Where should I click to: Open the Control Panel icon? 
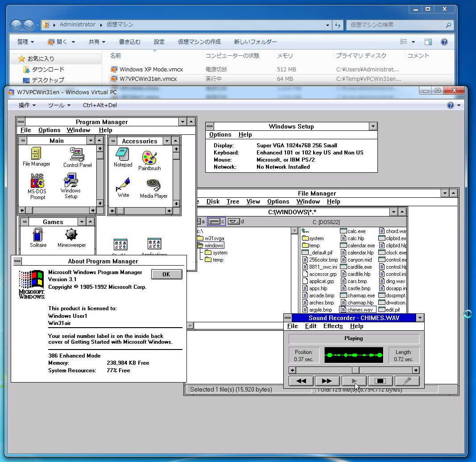(x=77, y=157)
